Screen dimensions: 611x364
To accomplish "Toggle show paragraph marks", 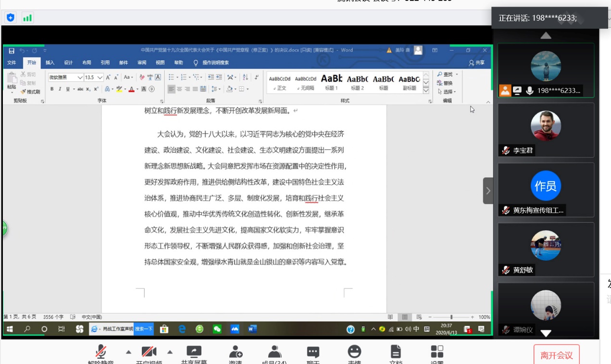I will tap(257, 77).
